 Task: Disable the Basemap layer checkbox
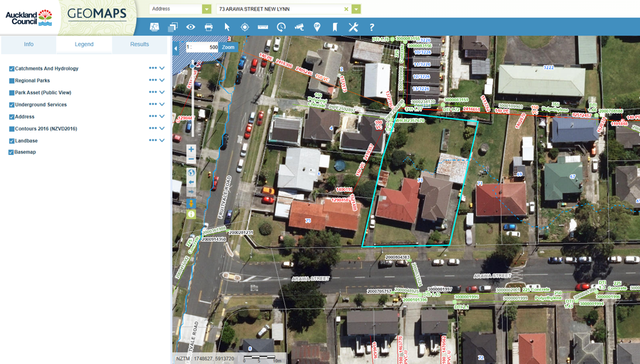pos(11,152)
